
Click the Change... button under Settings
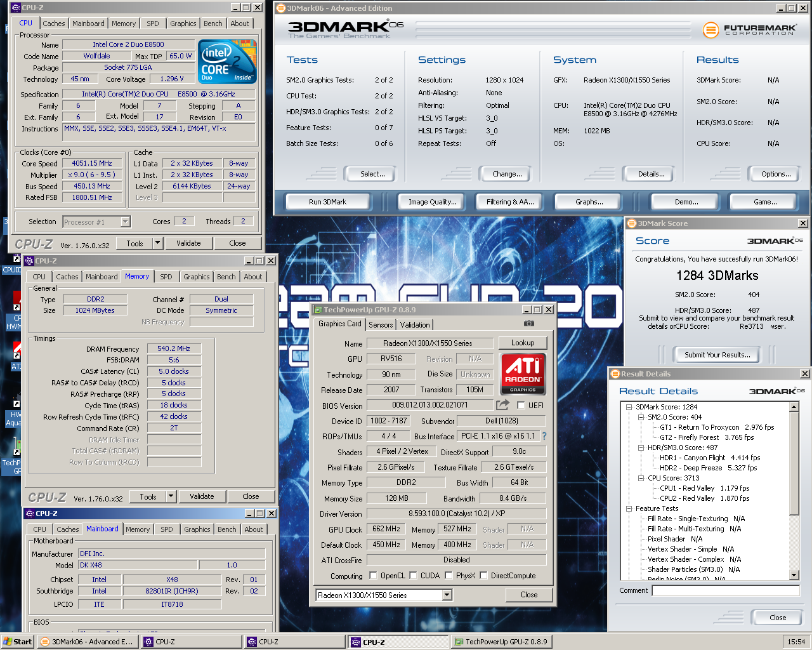click(507, 174)
